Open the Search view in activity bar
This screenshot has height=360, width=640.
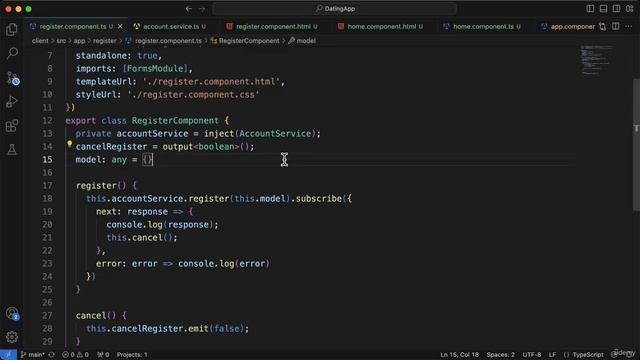click(12, 53)
